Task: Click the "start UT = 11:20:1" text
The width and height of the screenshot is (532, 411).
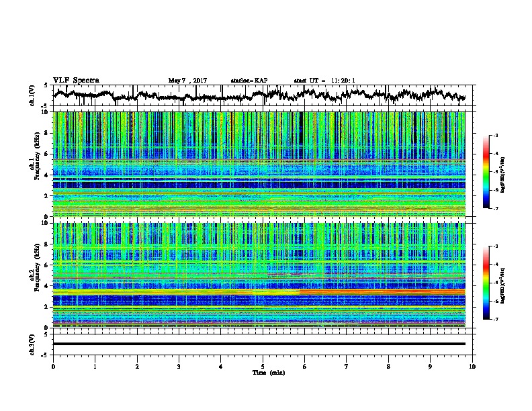Action: (x=324, y=81)
